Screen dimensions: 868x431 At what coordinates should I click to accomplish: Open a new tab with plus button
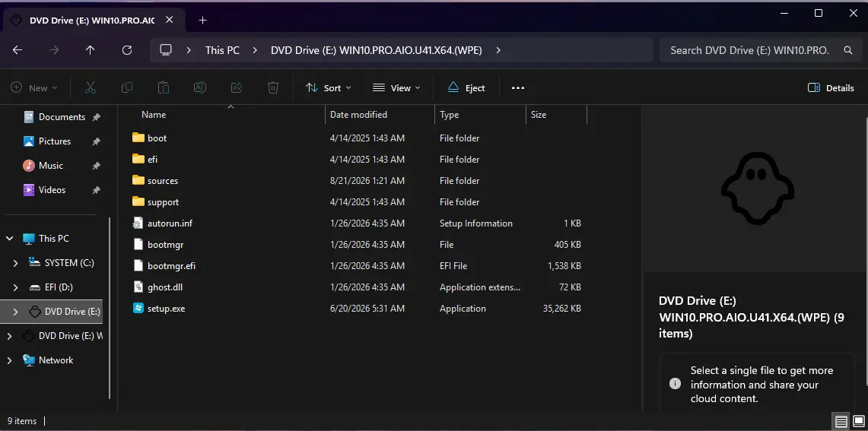[x=202, y=21]
